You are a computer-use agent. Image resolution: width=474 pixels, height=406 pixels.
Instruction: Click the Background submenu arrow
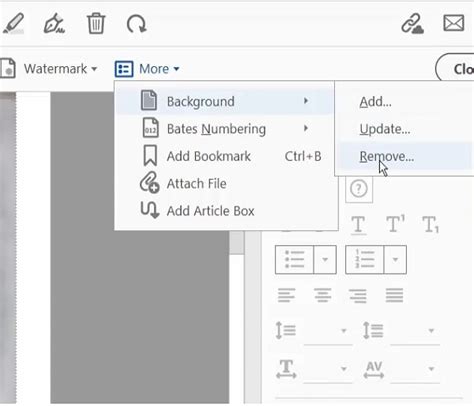(306, 100)
